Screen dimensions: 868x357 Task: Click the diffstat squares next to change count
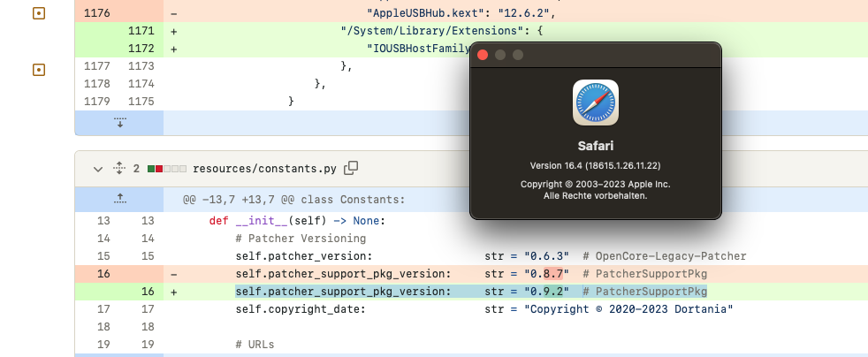[167, 169]
